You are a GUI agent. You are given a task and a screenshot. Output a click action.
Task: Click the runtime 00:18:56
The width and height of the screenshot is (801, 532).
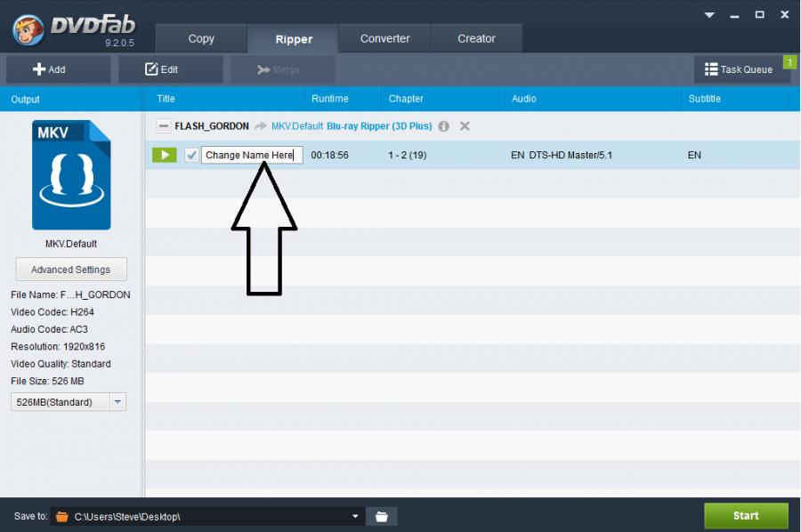pos(329,155)
